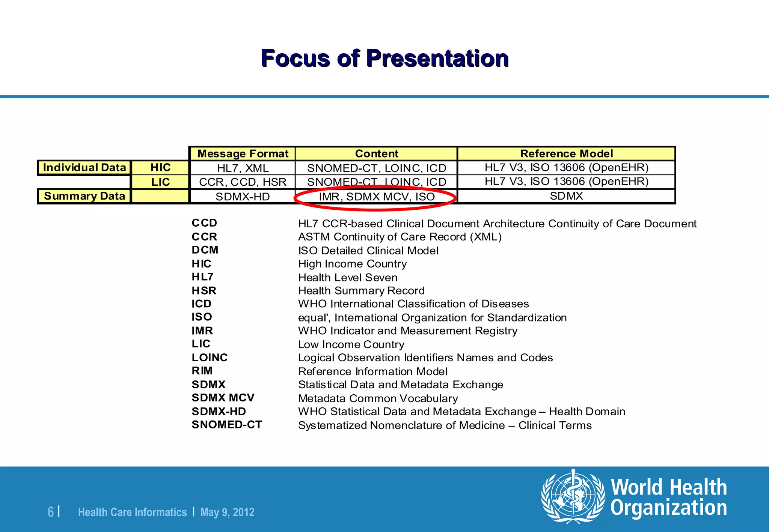769x532 pixels.
Task: Select HL7 V3, ISO 13606 in LIC row
Action: tap(566, 182)
